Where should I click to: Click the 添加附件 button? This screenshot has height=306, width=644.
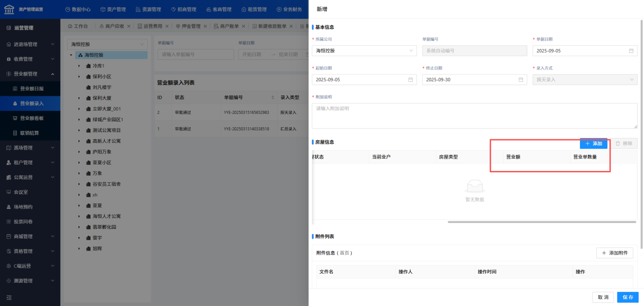click(x=615, y=253)
